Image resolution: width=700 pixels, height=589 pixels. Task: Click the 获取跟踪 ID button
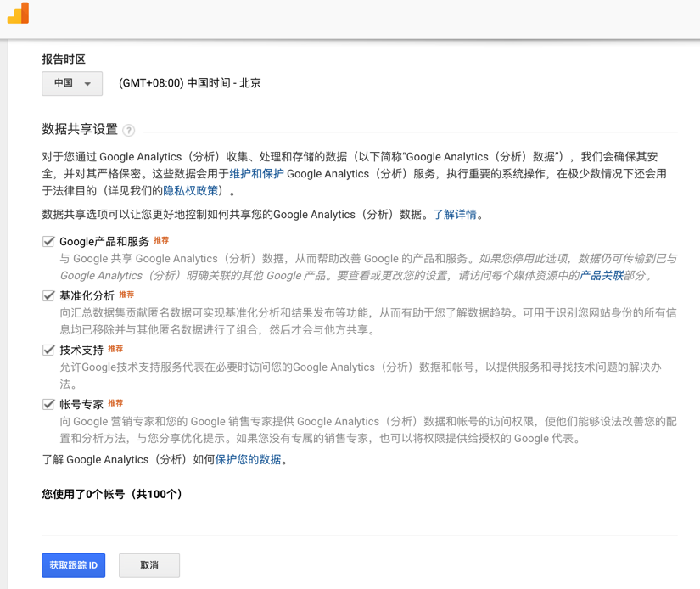pos(74,565)
